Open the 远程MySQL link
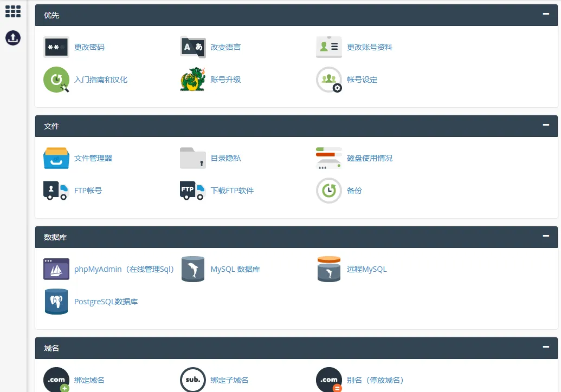Screen dimensions: 561x392 coord(367,269)
